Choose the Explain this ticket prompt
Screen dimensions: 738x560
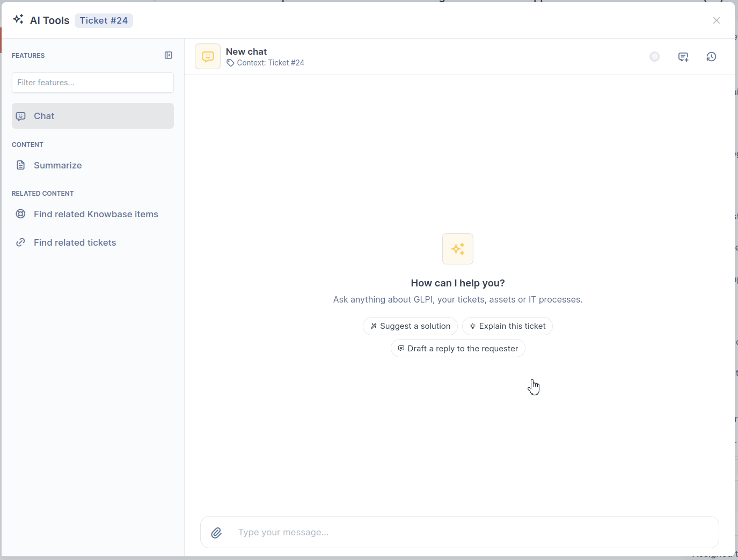point(507,326)
